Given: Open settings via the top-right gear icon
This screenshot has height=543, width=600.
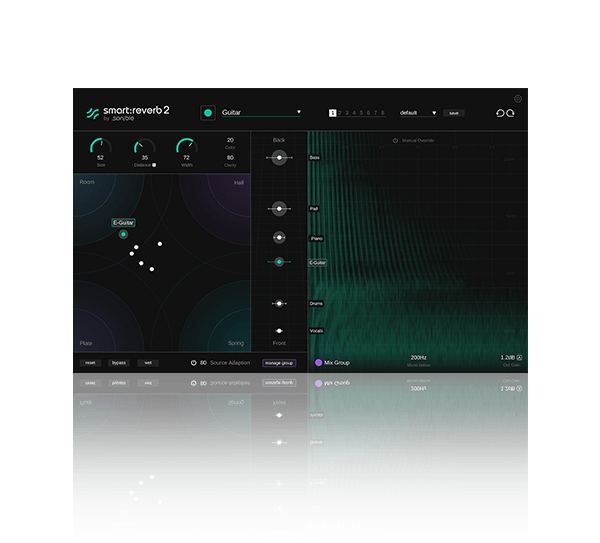Looking at the screenshot, I should (x=518, y=99).
